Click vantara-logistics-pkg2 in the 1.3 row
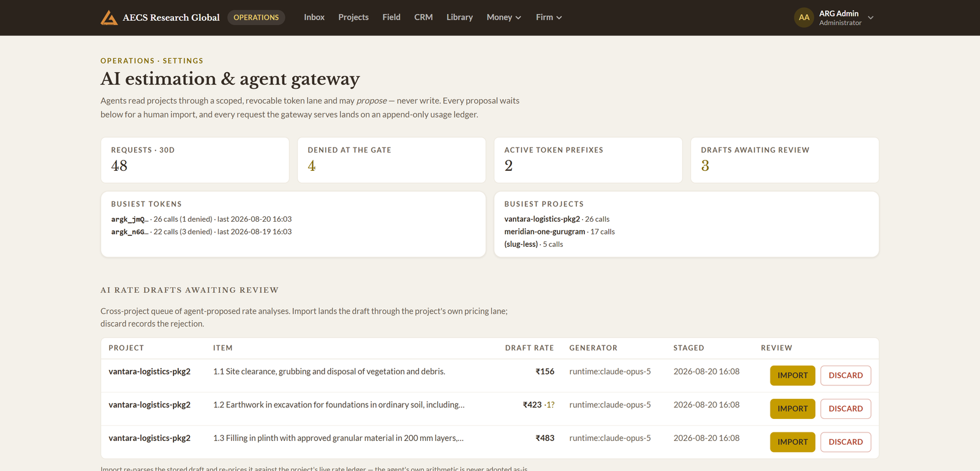Viewport: 980px width, 471px height. 149,438
